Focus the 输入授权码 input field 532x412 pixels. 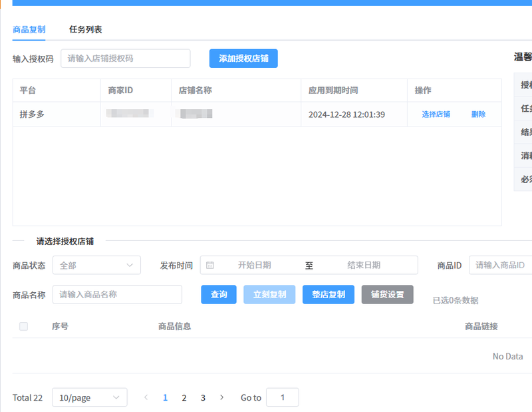pos(125,59)
